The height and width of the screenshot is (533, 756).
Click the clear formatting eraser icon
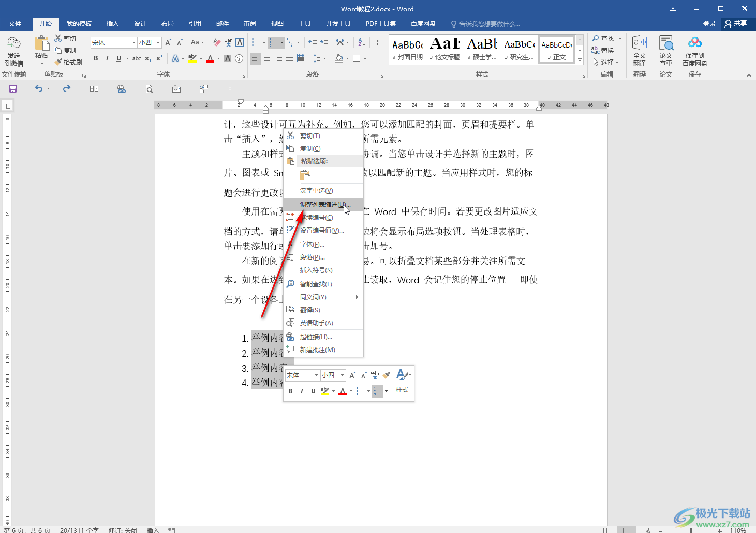[x=217, y=42]
